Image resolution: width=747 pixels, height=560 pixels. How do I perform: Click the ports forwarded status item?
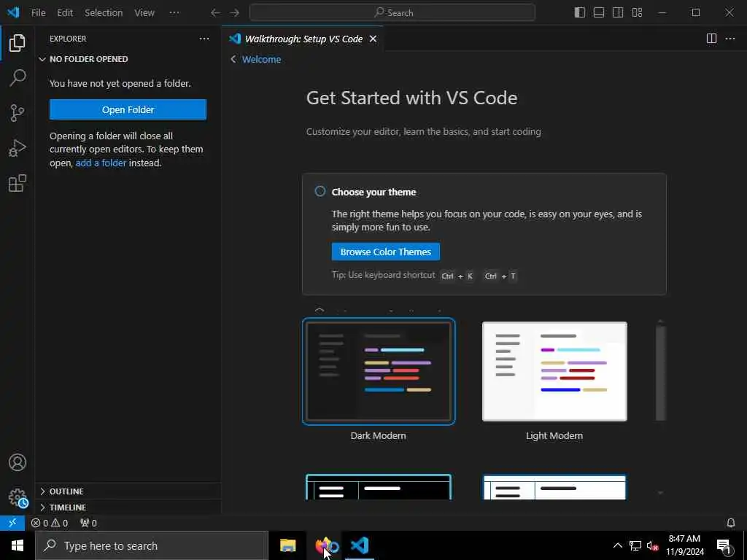[88, 523]
